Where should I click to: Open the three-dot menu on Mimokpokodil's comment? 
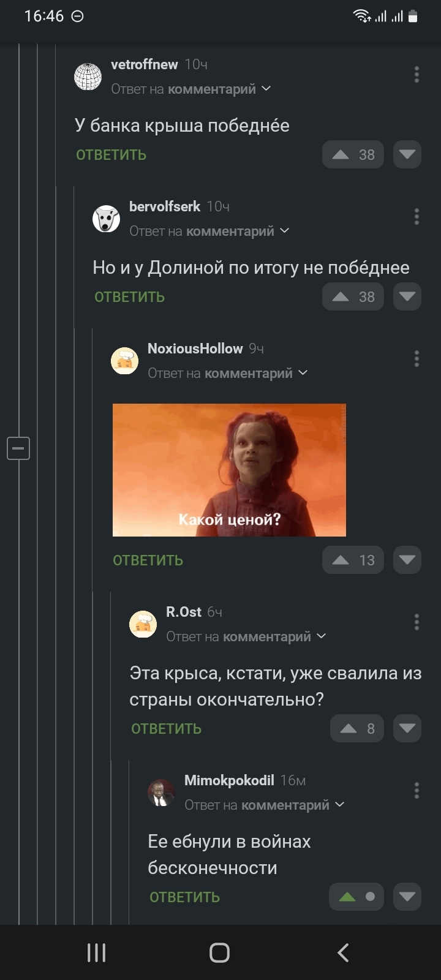pyautogui.click(x=417, y=791)
